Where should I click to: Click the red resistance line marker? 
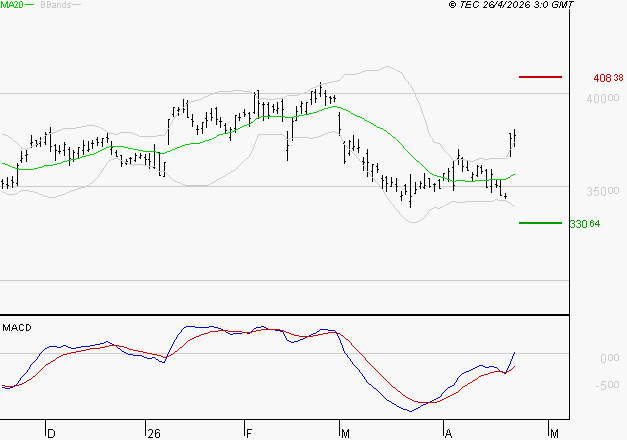(540, 77)
